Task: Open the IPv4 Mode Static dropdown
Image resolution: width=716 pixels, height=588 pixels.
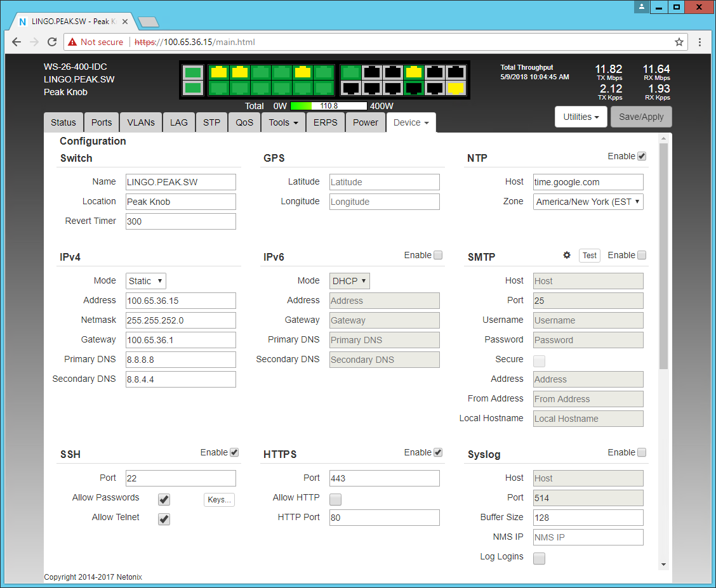Action: [146, 281]
